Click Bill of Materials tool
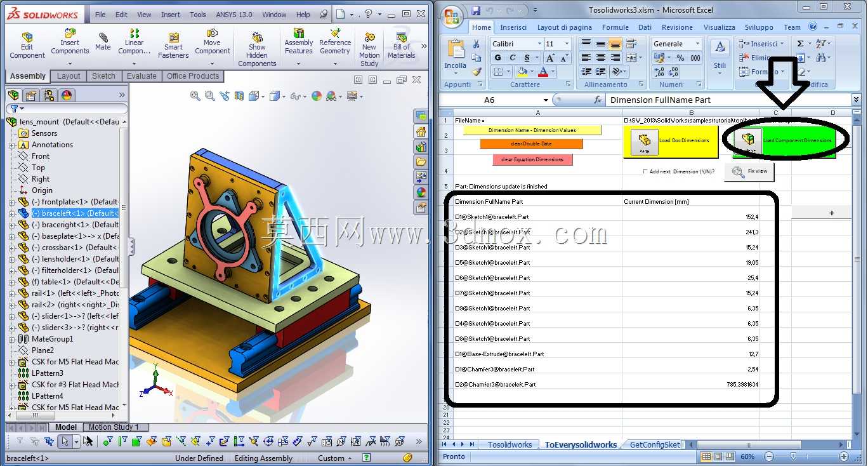 [x=401, y=44]
